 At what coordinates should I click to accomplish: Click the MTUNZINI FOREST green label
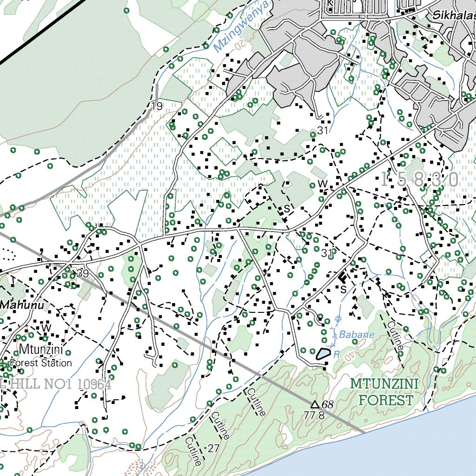click(x=384, y=392)
